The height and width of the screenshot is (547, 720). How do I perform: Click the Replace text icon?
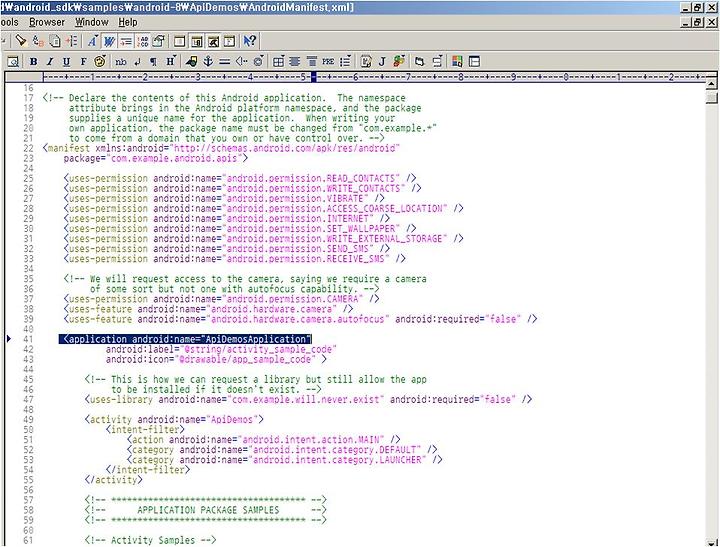(38, 41)
